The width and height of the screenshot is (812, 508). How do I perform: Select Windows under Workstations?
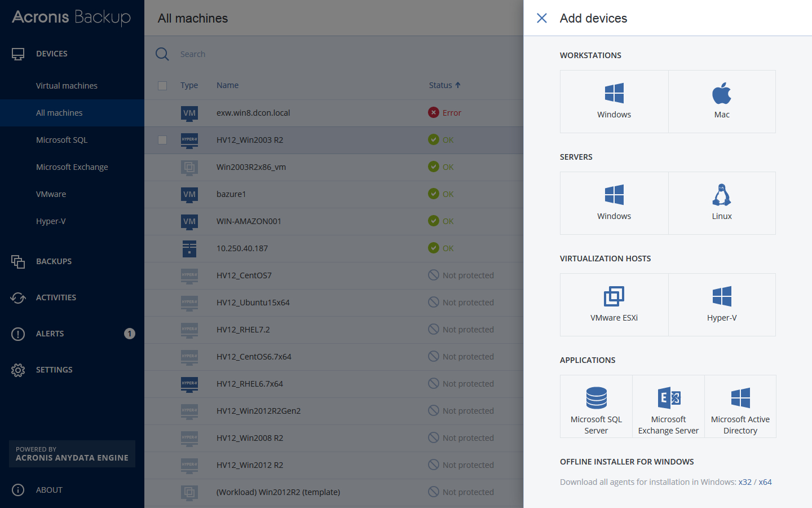click(614, 102)
